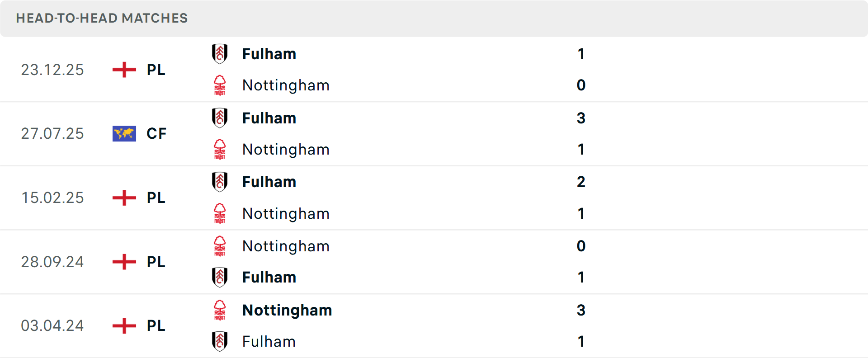
Task: Open match dated 28.09.24
Action: 52,262
